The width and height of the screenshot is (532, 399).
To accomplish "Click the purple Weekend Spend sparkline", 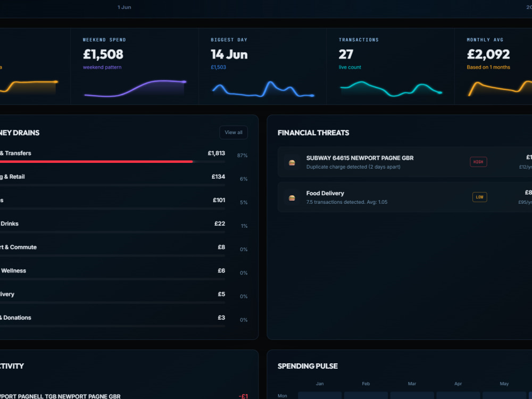I will pos(135,88).
